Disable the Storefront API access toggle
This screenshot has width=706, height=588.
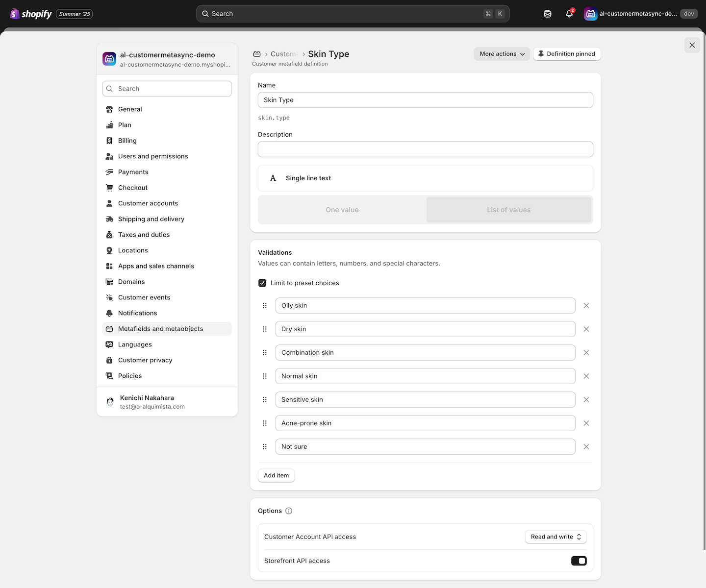579,561
